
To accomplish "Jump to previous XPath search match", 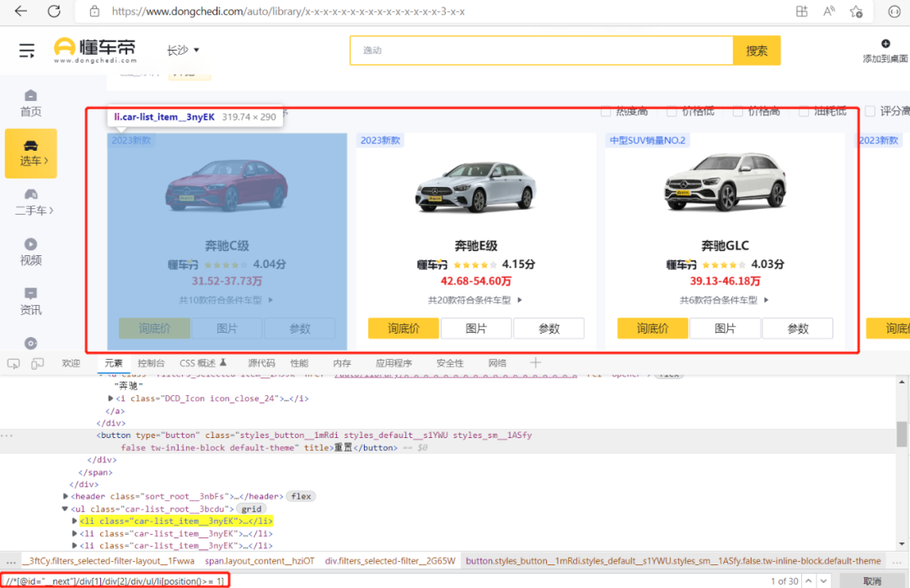I will [x=808, y=581].
